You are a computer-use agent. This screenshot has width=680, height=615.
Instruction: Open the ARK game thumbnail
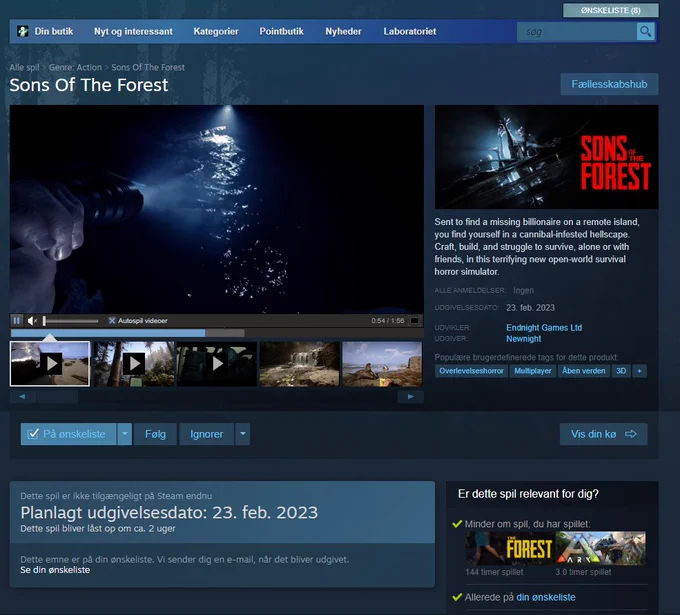[601, 548]
